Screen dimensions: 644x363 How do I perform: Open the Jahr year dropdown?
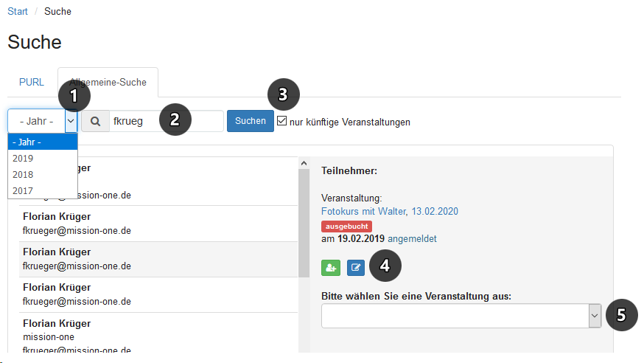(x=42, y=121)
